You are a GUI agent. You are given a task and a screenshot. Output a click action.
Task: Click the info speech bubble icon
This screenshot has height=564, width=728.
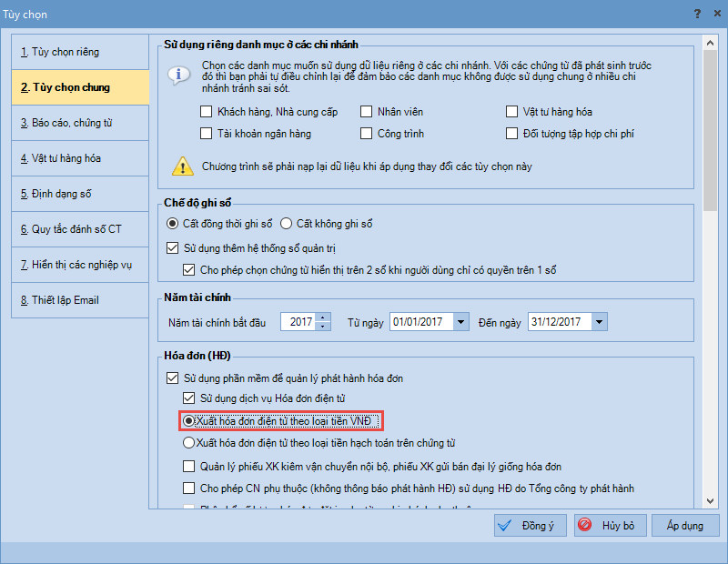[x=179, y=75]
